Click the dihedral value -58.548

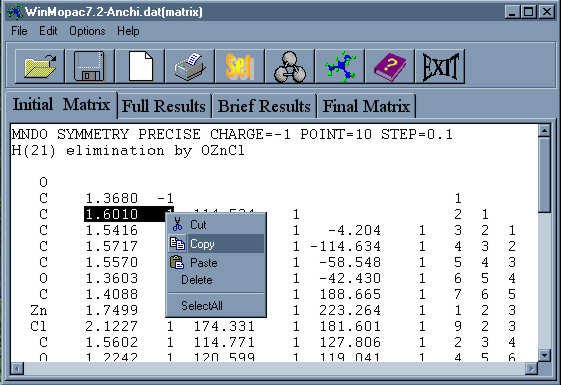pos(350,263)
